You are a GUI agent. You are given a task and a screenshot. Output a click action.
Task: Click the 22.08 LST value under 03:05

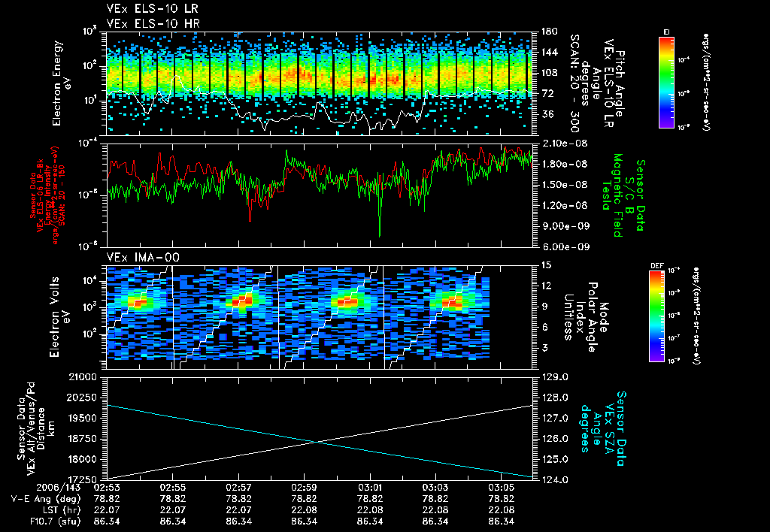(501, 510)
